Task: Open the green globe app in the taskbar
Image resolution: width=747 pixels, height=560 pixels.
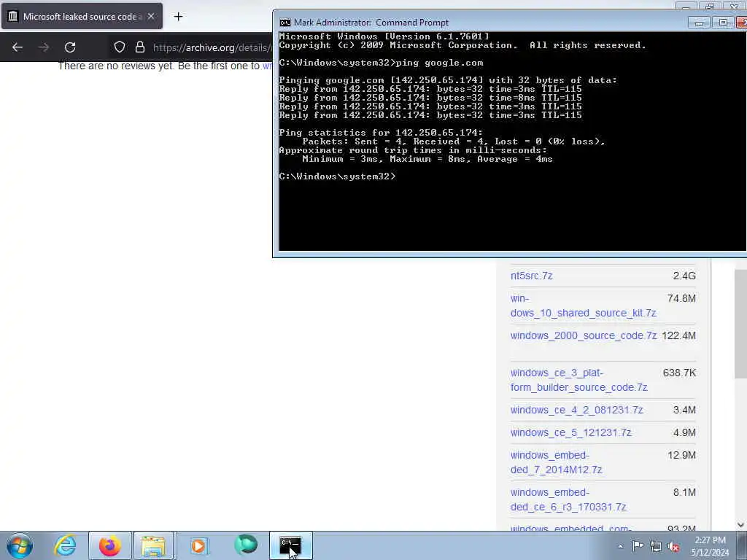Action: [245, 545]
